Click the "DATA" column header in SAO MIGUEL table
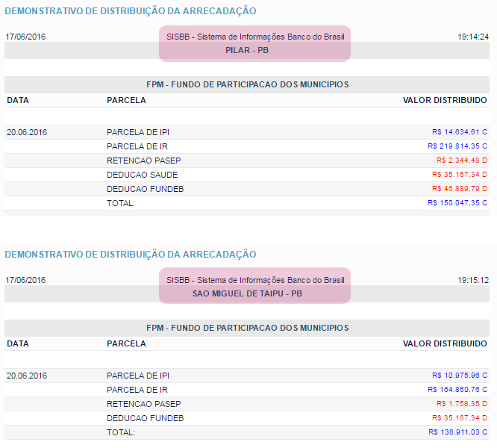 tap(18, 343)
